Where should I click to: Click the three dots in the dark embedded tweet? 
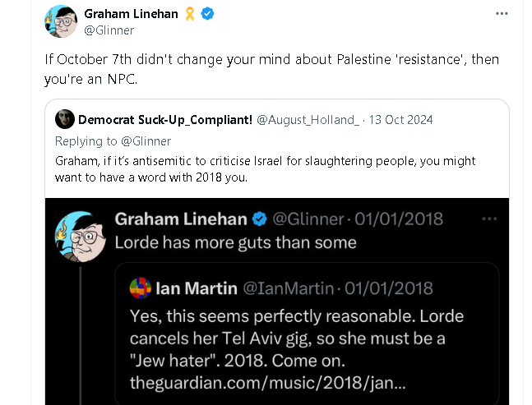pyautogui.click(x=489, y=219)
